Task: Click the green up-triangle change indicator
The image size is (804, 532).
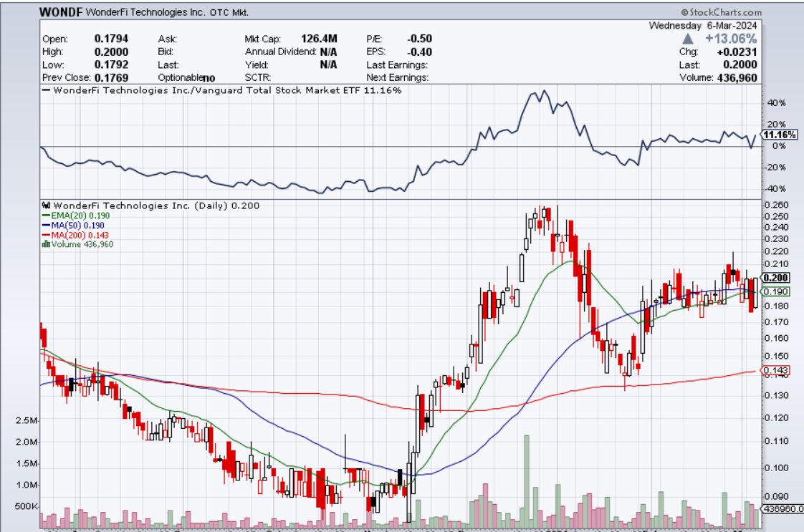Action: 688,39
